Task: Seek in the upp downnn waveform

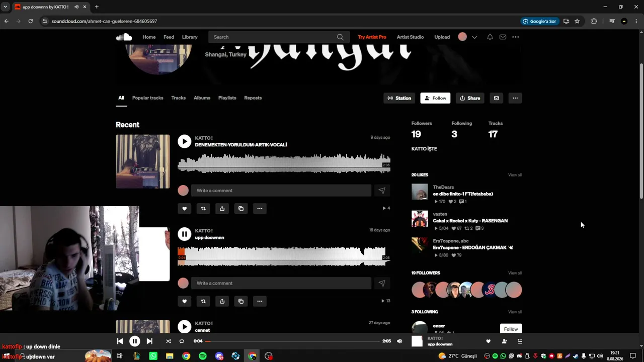Action: coord(284,256)
